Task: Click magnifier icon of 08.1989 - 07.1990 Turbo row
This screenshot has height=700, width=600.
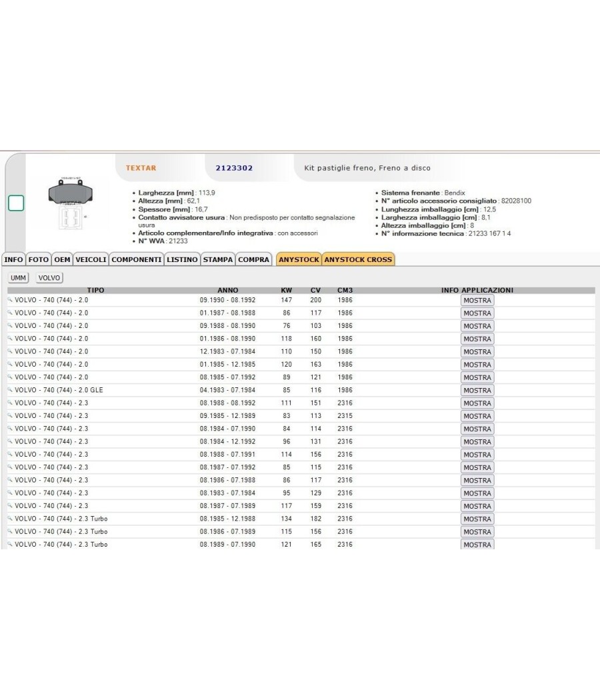Action: pos(10,544)
